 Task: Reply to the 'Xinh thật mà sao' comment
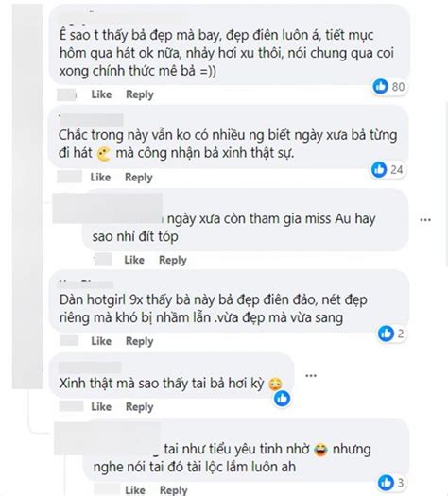coord(140,407)
